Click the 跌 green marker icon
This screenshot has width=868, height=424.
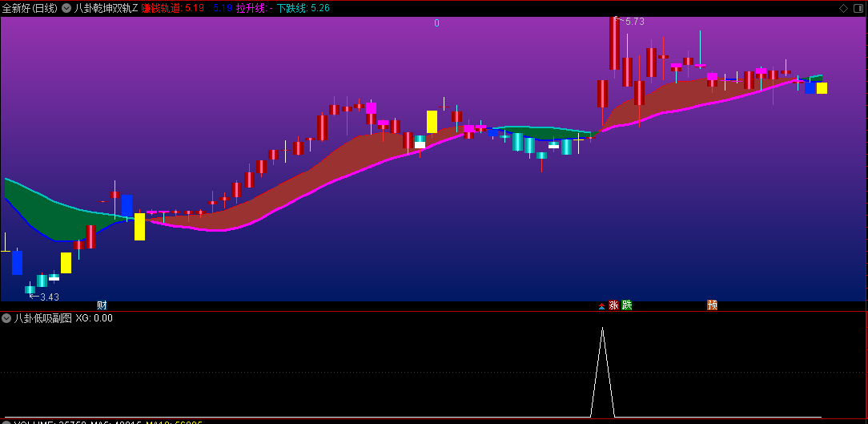(627, 305)
